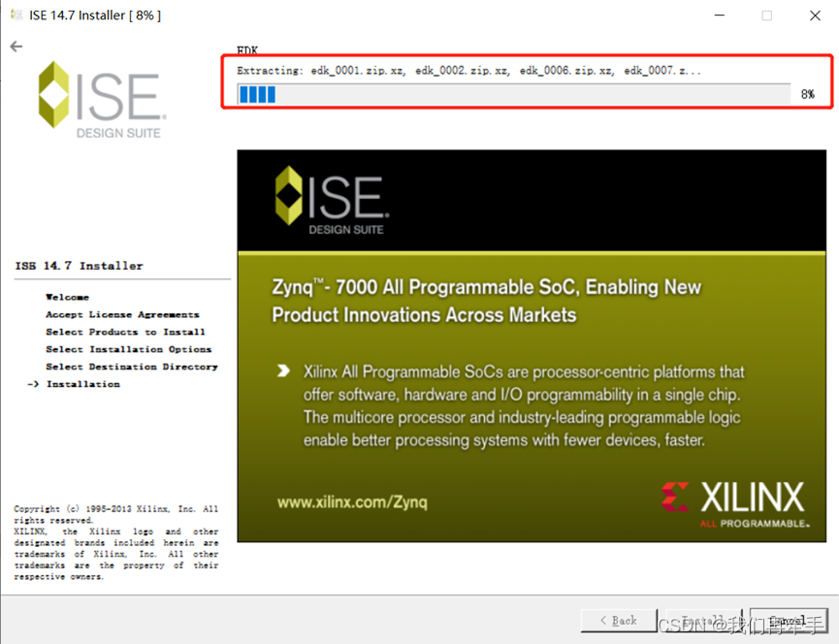Select the Select Destination Directory step
839x644 pixels.
[x=132, y=367]
